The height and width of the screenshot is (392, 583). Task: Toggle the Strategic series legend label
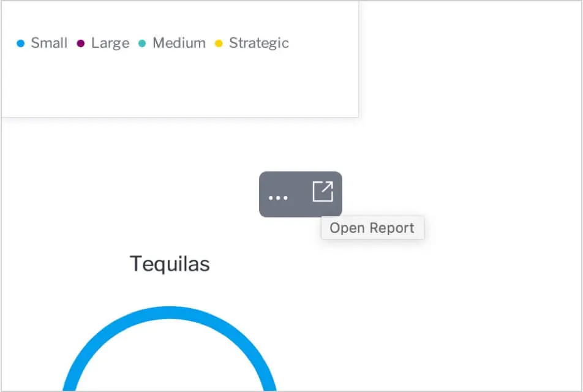tap(258, 43)
